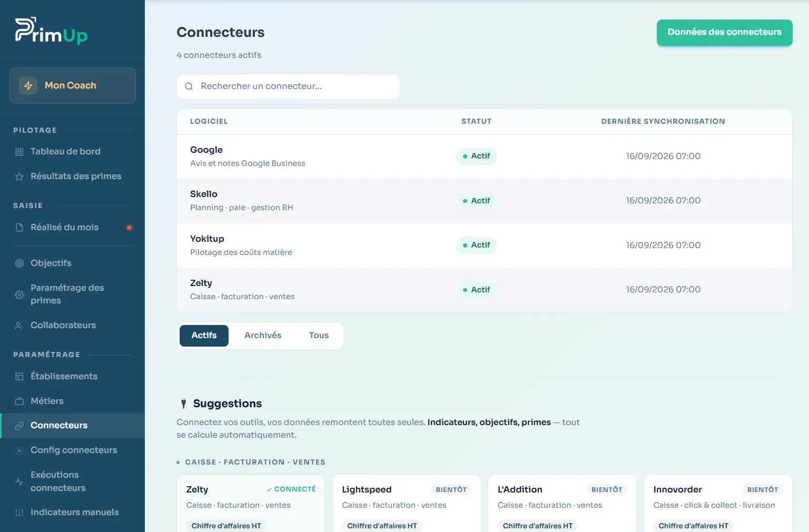Open Métiers page
The image size is (809, 532).
pos(72,401)
